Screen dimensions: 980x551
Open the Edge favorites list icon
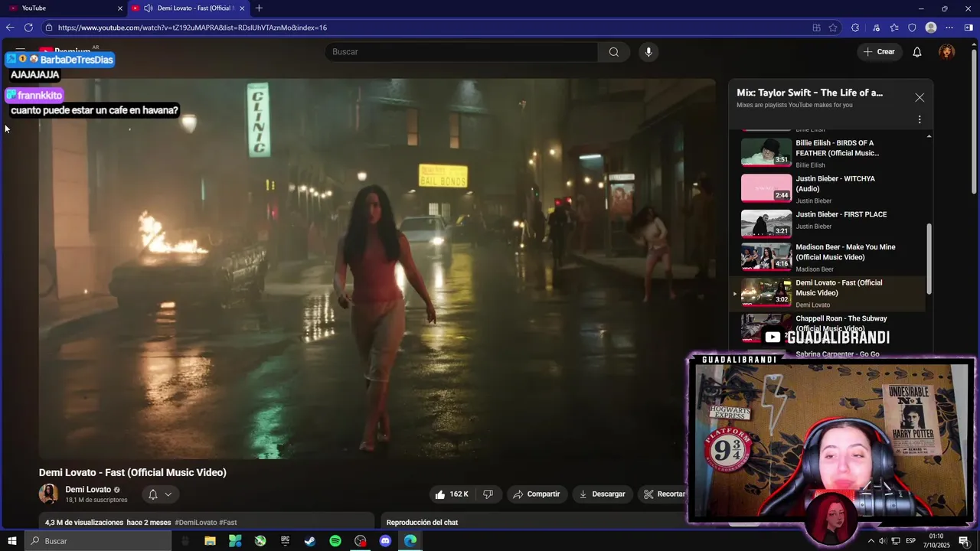click(893, 28)
